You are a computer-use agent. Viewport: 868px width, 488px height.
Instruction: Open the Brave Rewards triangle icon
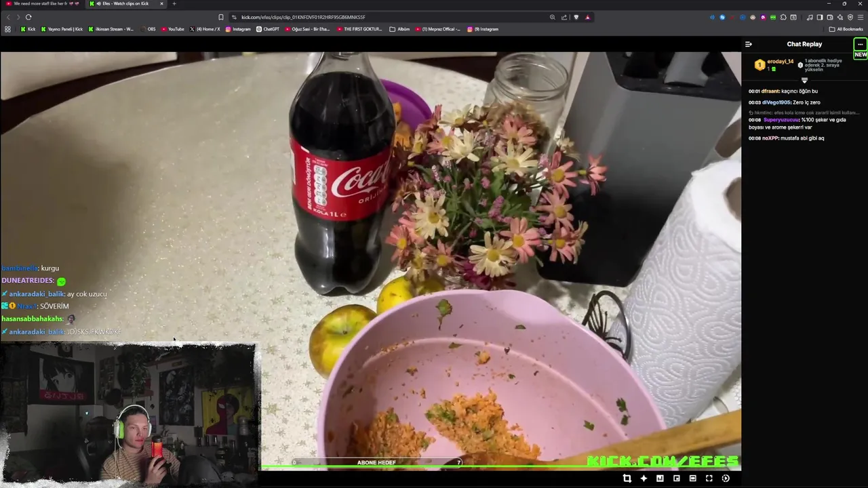[587, 17]
